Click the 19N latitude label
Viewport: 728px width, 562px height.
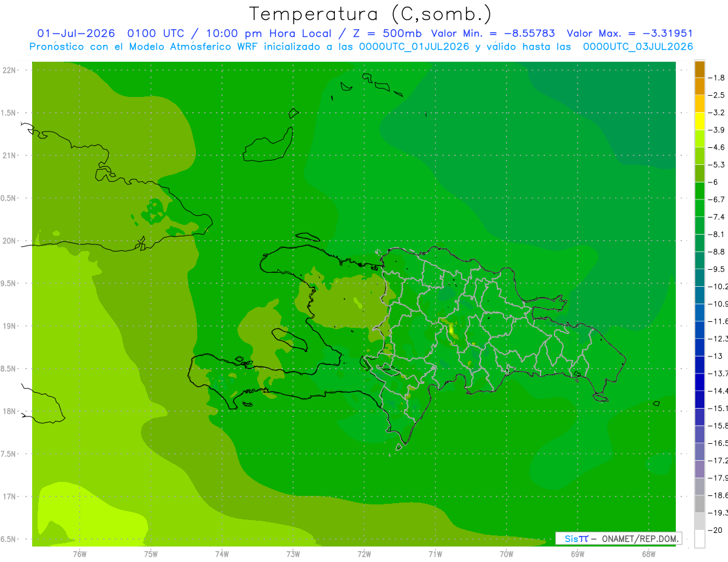[x=10, y=326]
